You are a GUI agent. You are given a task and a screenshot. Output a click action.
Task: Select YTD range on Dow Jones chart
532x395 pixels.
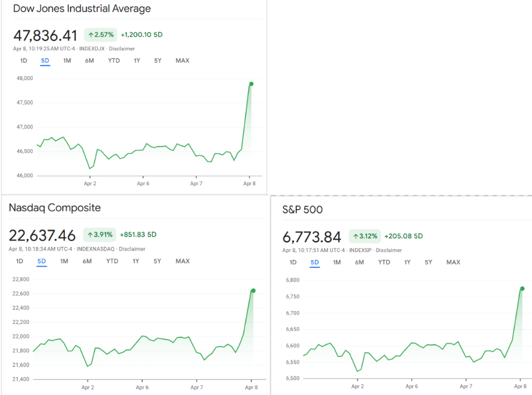(114, 61)
